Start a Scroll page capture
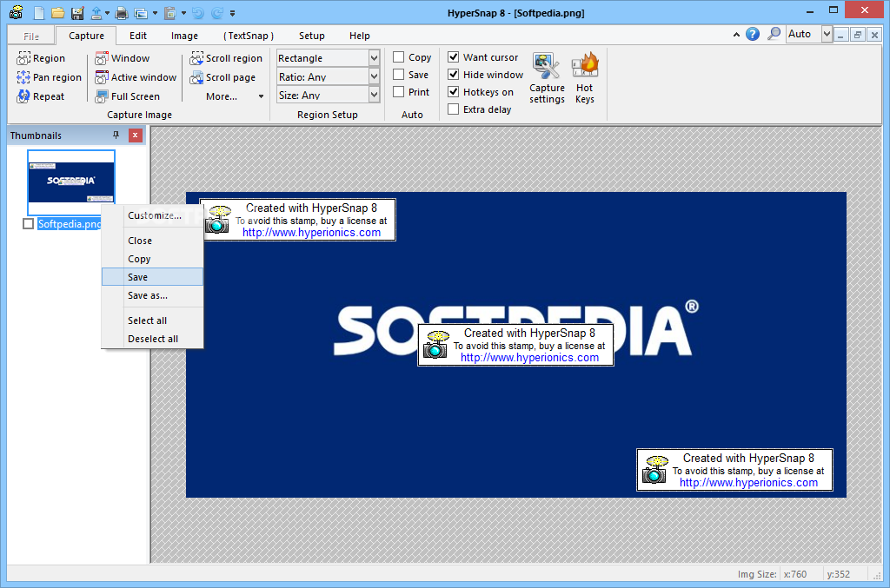The image size is (890, 588). 222,77
